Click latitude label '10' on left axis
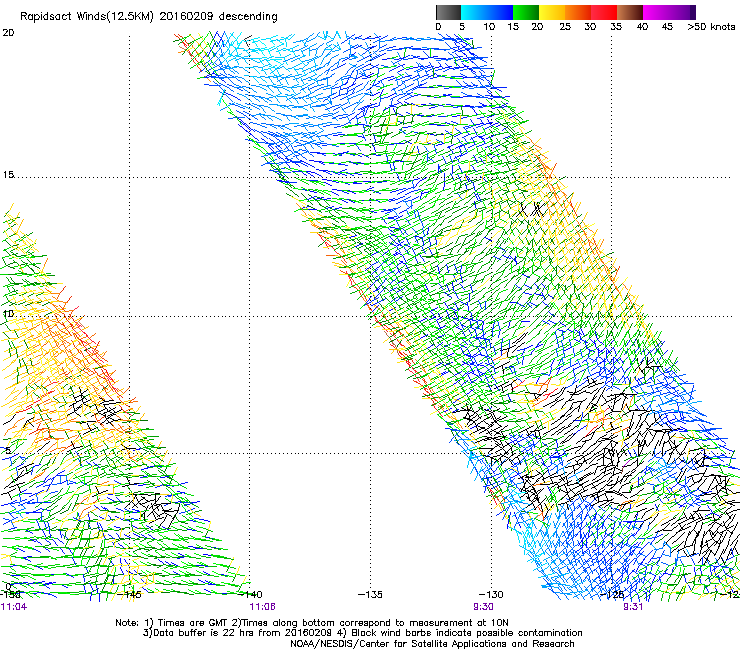This screenshot has height=650, width=740. pyautogui.click(x=8, y=314)
